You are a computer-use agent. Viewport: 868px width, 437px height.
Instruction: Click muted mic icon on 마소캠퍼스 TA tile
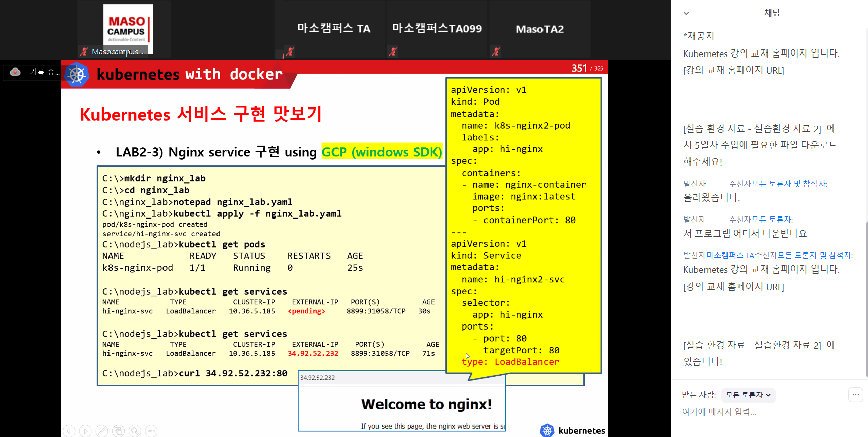click(x=290, y=51)
